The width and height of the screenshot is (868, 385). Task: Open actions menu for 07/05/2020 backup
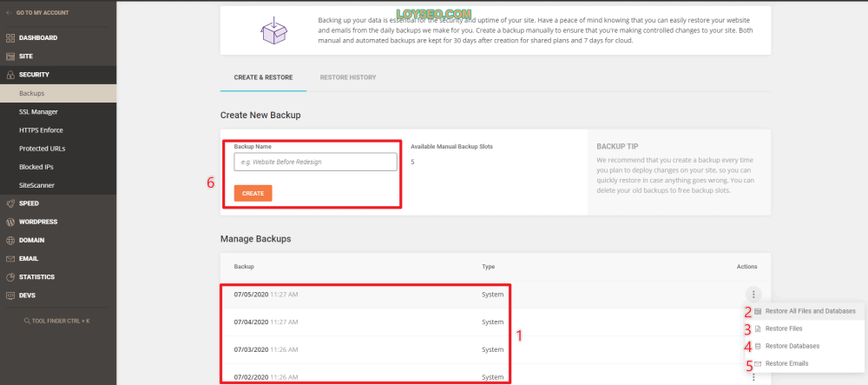point(753,295)
